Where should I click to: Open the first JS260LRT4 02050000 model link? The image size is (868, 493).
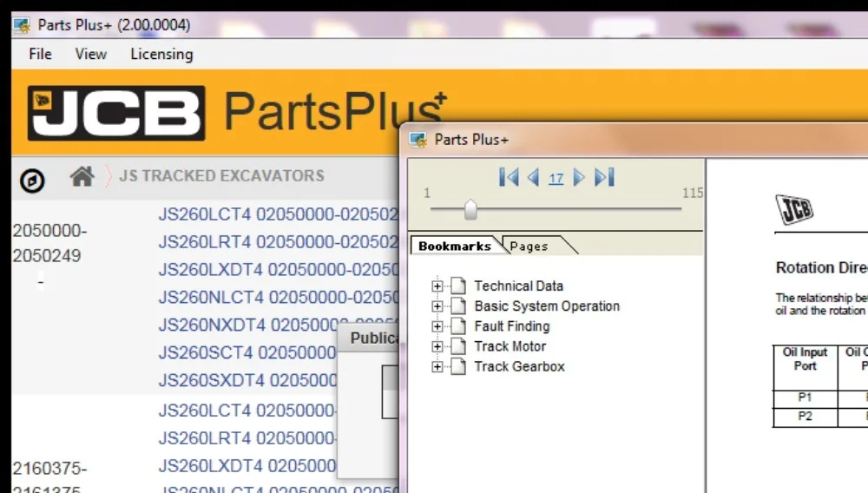279,242
